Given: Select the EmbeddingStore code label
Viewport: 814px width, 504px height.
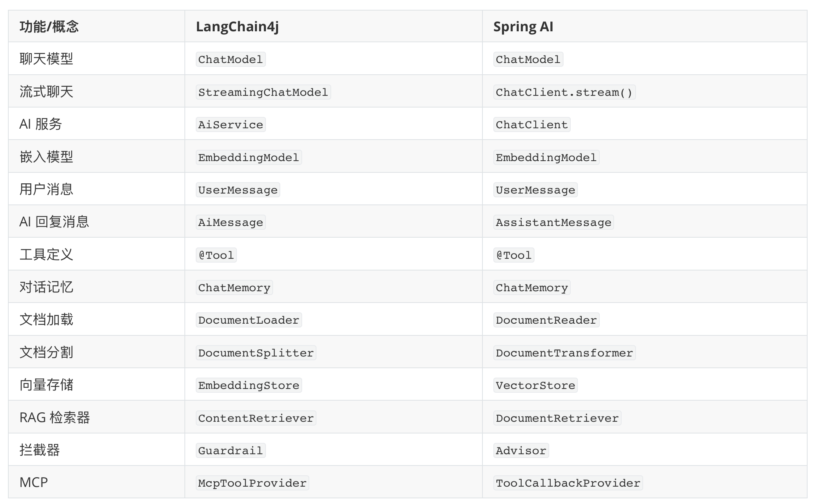Looking at the screenshot, I should pos(249,386).
